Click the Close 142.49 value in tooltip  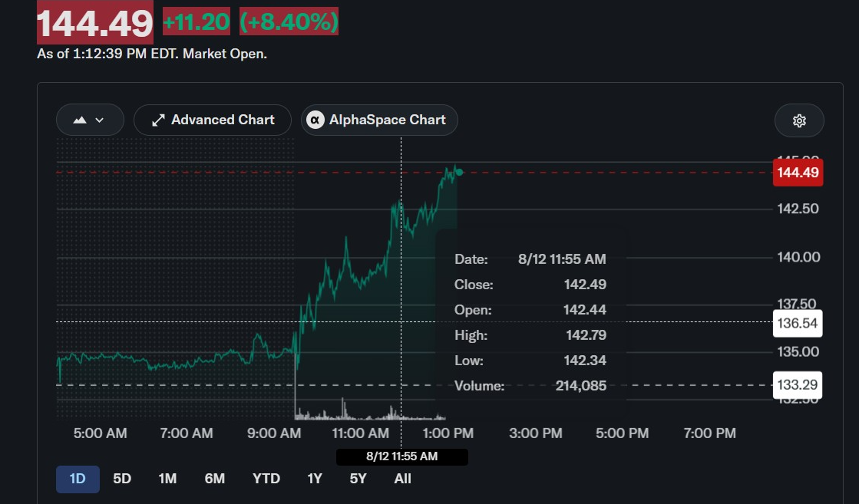pos(585,285)
